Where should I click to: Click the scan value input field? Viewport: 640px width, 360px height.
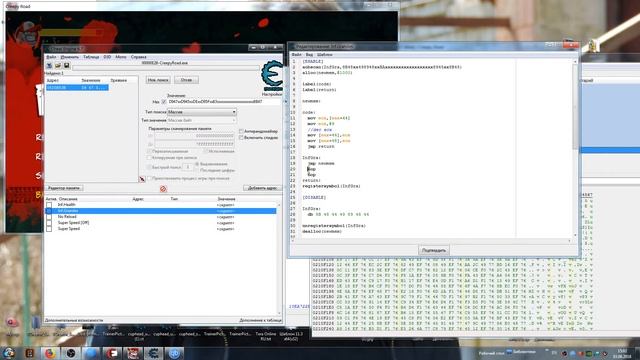coord(224,102)
